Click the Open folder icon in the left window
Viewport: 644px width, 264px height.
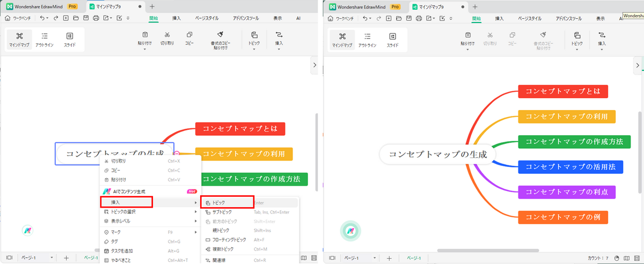coord(75,18)
